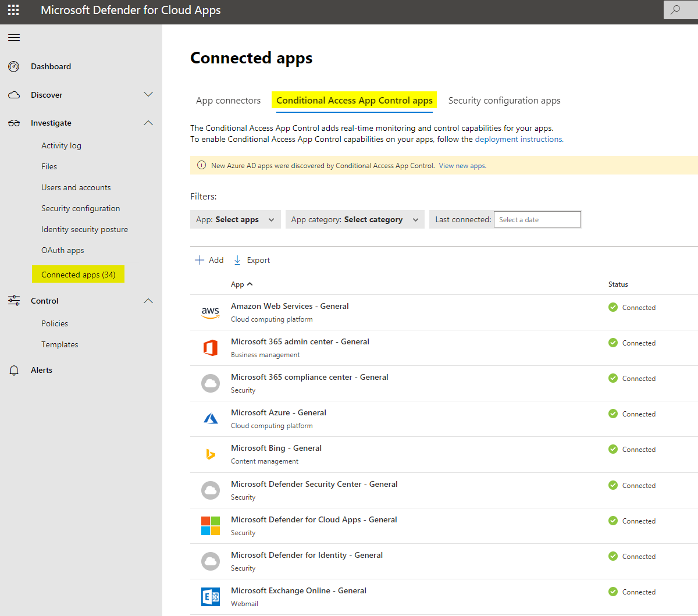Collapse the Investigate section chevron
This screenshot has width=698, height=616.
(x=148, y=123)
